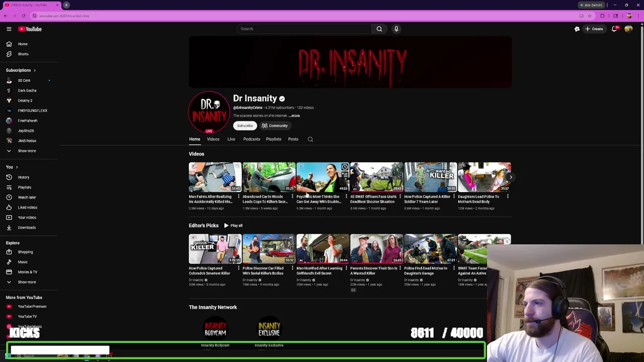Open Parents Discover Their Son video title

click(373, 270)
